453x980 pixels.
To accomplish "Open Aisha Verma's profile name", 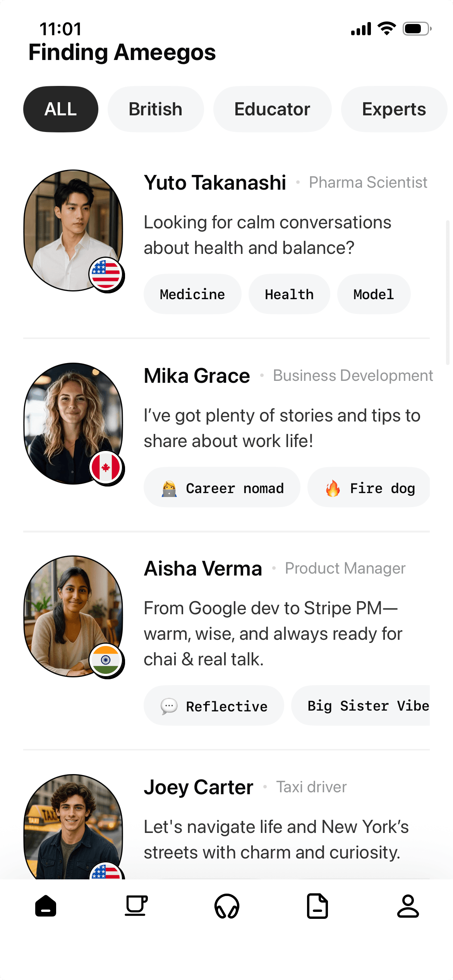I will click(203, 569).
